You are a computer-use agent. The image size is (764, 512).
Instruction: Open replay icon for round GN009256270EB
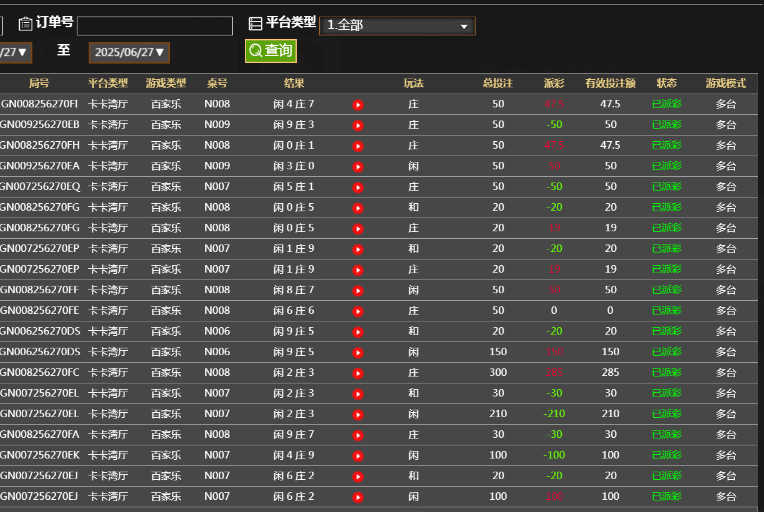358,125
